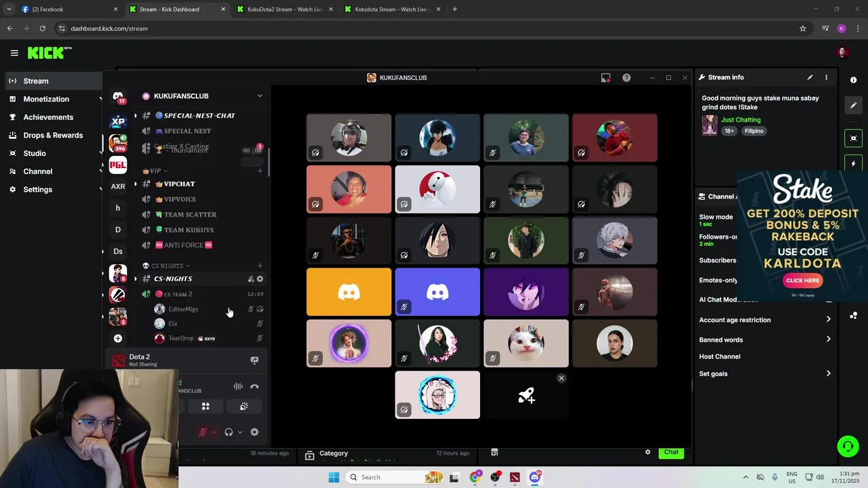The width and height of the screenshot is (868, 488).
Task: Open the Kick hamburger menu
Action: point(14,53)
